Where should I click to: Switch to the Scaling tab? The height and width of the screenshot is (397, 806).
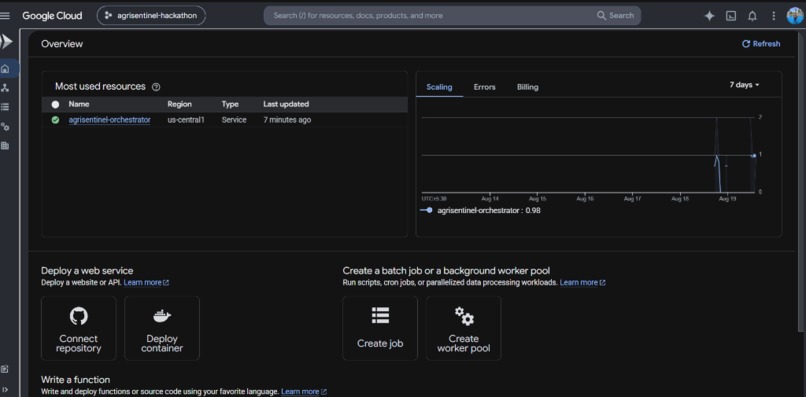[x=439, y=87]
